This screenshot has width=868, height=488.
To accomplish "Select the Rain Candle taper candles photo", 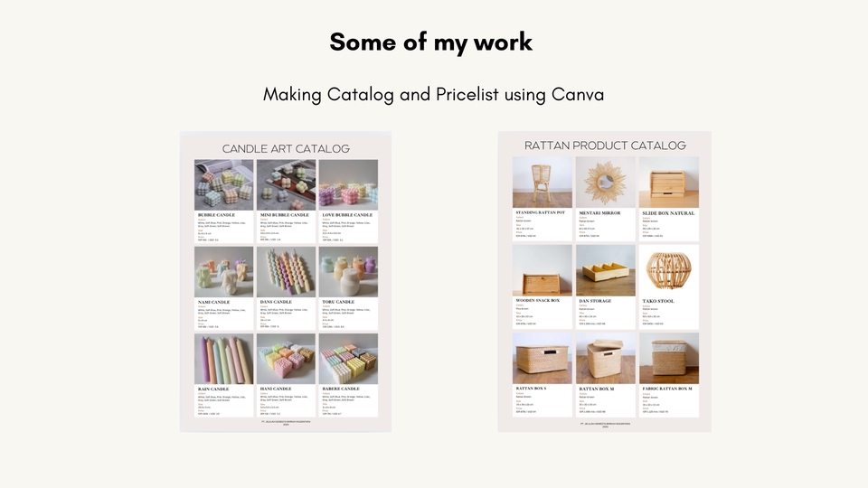I will [x=224, y=359].
